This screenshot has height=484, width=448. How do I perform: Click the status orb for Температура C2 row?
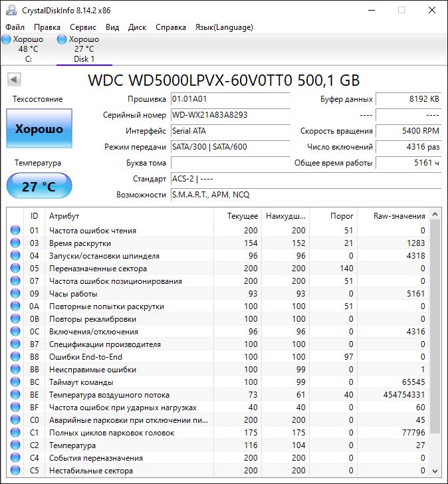pyautogui.click(x=15, y=445)
